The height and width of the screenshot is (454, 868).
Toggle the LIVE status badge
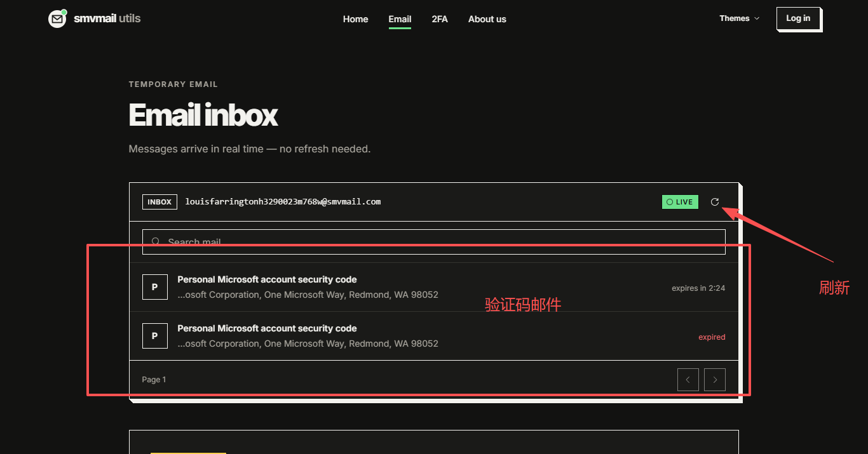coord(680,202)
